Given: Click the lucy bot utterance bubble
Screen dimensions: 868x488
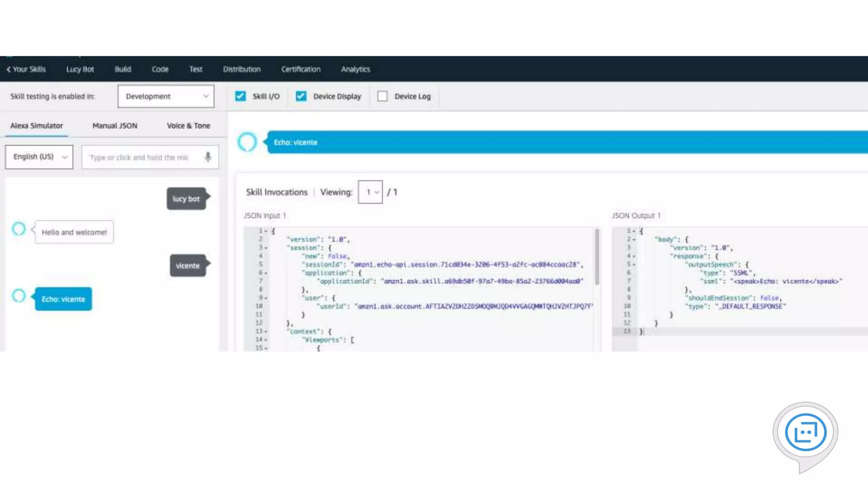Looking at the screenshot, I should click(x=186, y=199).
